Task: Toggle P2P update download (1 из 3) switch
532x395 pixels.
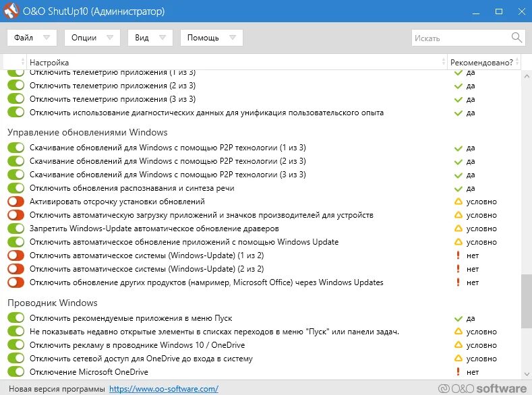Action: 16,148
